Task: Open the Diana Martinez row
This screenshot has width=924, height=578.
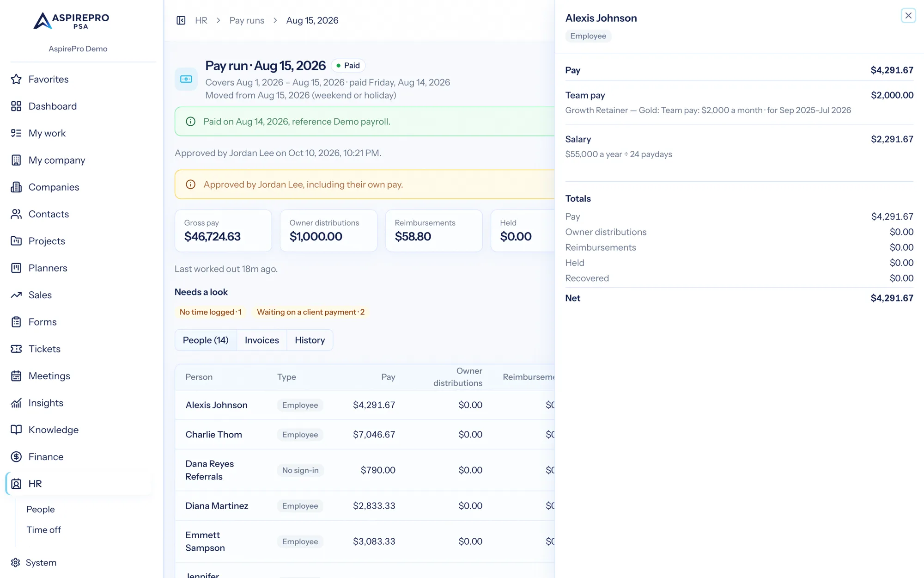Action: tap(365, 506)
